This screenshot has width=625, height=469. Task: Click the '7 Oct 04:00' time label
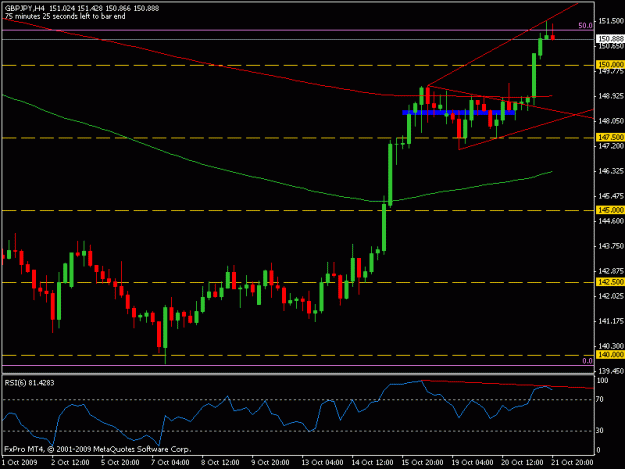click(170, 463)
